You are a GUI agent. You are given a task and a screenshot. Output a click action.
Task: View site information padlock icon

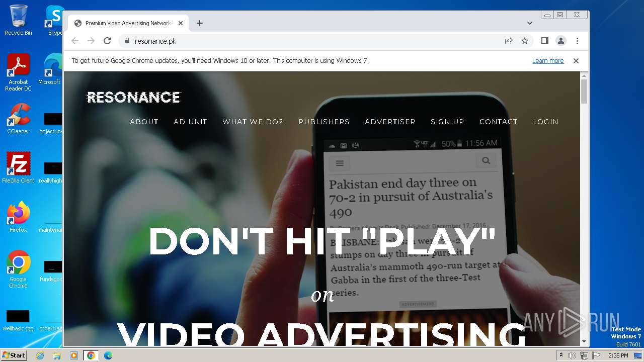pyautogui.click(x=127, y=41)
